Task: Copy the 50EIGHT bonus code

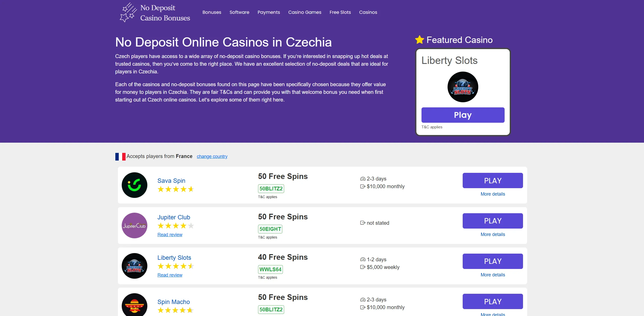Action: (x=270, y=229)
